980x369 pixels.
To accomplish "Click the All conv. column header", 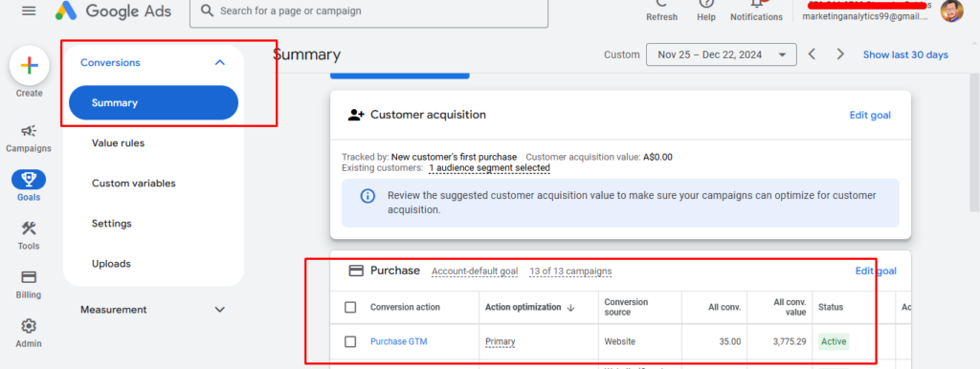I will coord(724,307).
